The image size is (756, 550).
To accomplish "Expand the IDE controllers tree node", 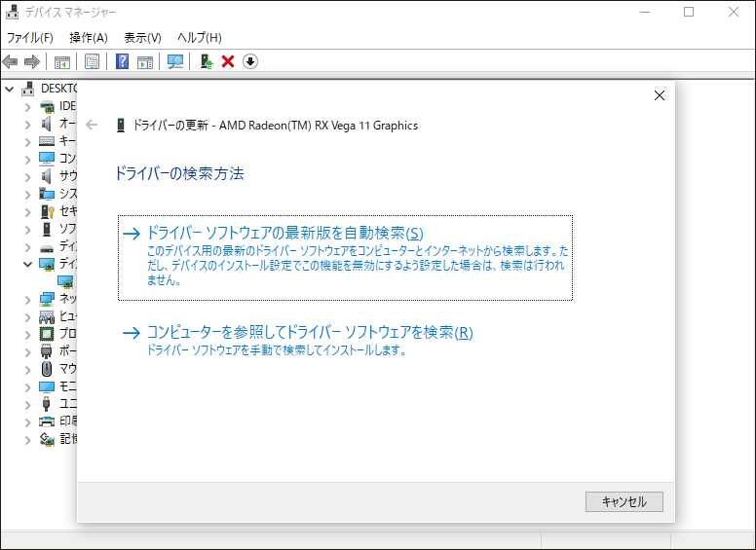I will (x=28, y=107).
